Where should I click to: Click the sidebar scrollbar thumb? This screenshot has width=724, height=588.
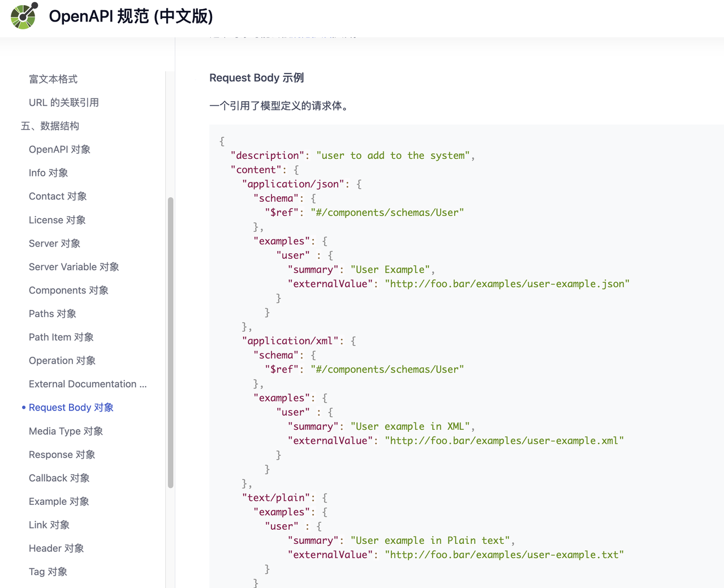171,339
